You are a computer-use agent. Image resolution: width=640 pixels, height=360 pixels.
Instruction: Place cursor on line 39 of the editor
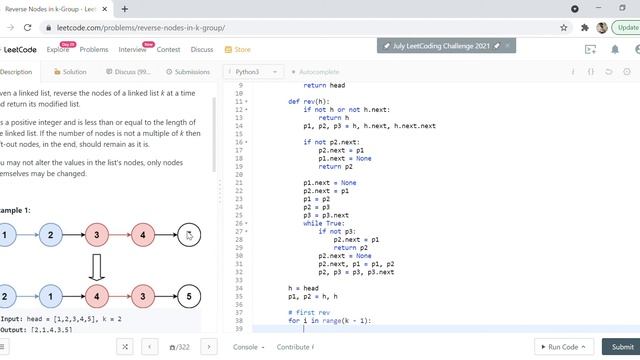click(x=446, y=329)
